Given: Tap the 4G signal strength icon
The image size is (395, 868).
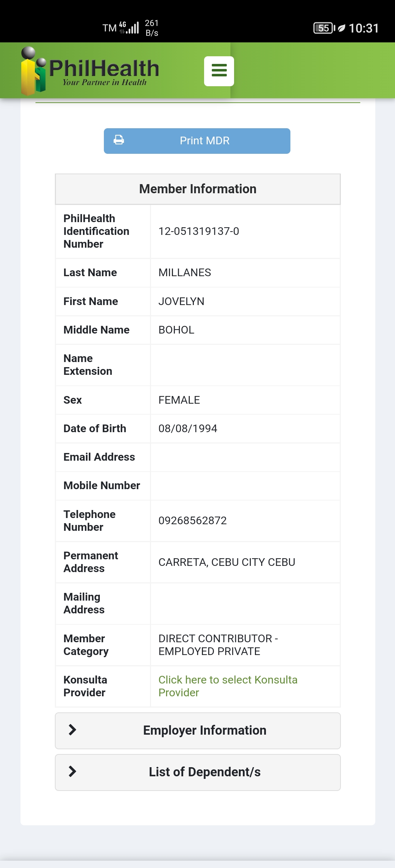Looking at the screenshot, I should coord(129,28).
